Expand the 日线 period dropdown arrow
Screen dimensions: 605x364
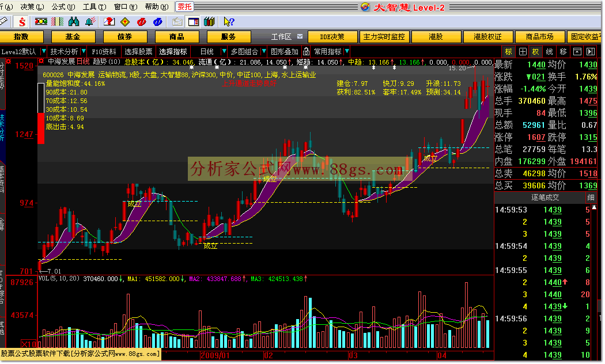224,51
